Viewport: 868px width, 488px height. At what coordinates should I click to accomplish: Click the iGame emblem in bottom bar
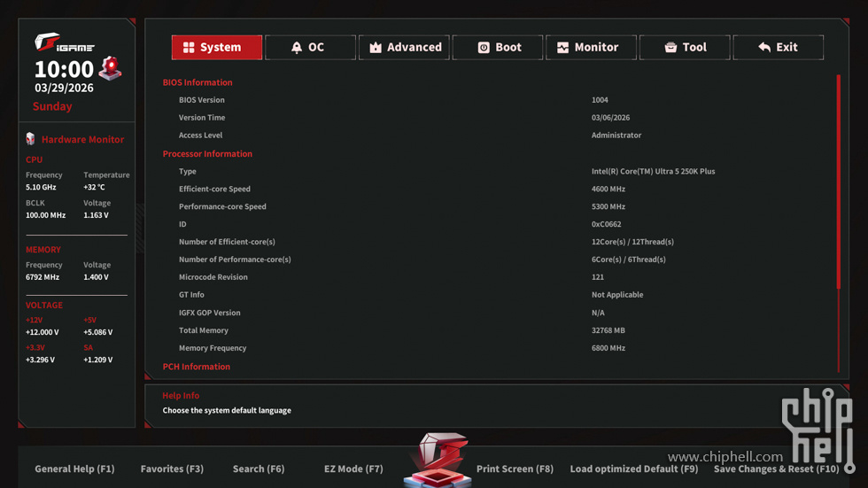point(438,460)
